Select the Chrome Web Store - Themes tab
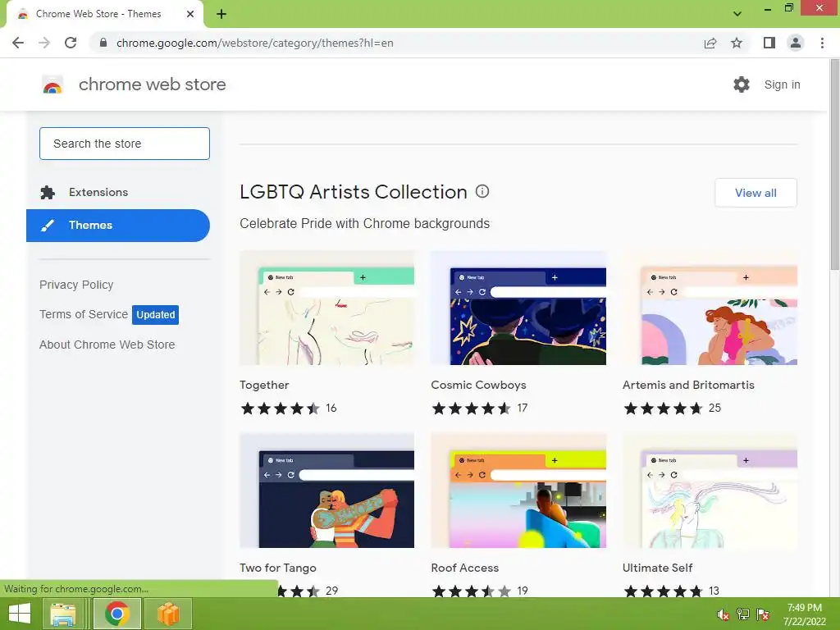Viewport: 840px width, 630px height. click(x=104, y=14)
